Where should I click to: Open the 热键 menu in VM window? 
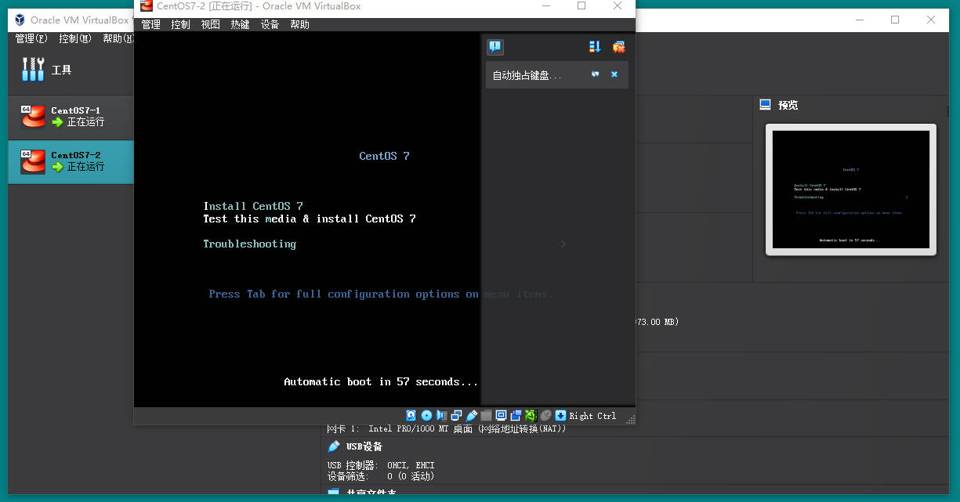point(240,24)
